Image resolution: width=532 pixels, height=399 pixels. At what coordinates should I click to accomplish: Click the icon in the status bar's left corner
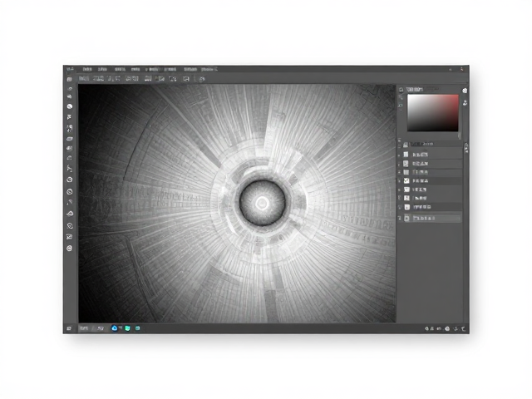(69, 328)
